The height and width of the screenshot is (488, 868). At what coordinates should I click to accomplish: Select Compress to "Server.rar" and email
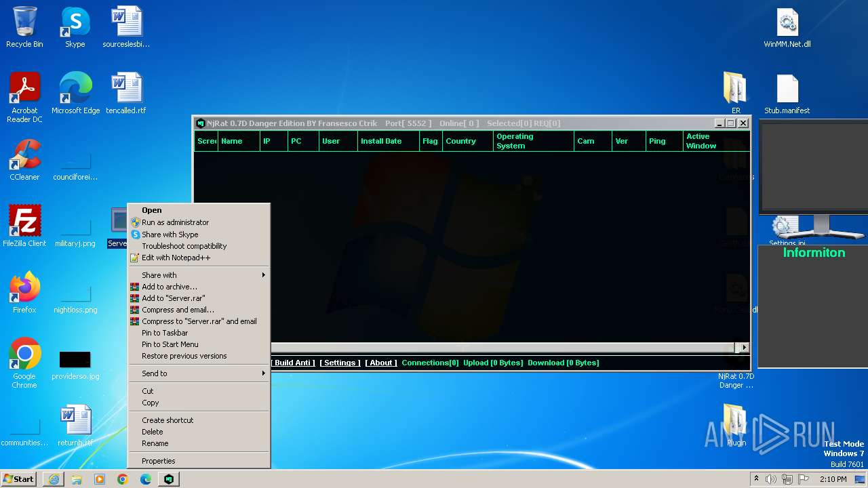click(199, 321)
